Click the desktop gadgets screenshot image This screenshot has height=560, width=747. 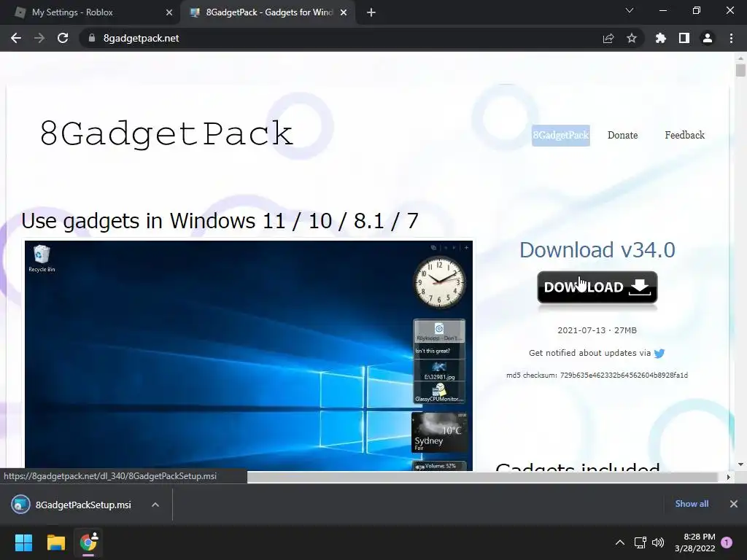point(249,355)
